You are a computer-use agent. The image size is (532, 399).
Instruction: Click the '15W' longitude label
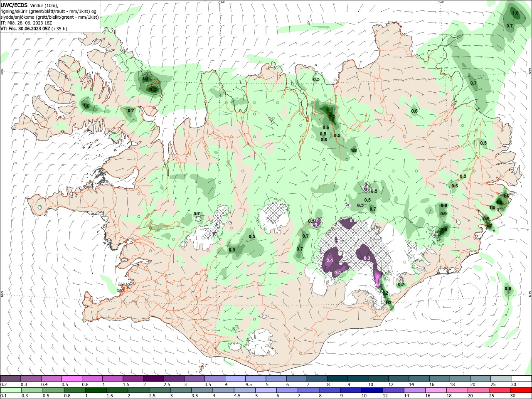pos(440,2)
